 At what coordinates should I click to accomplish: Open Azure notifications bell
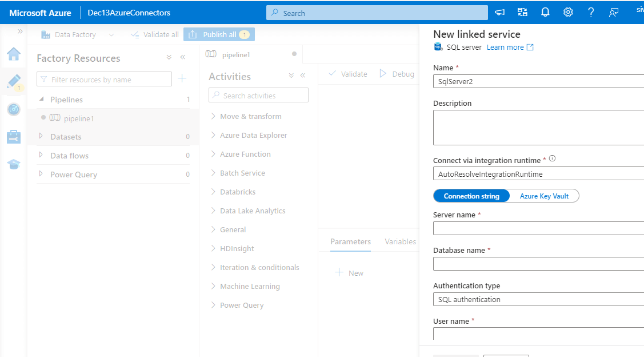pyautogui.click(x=545, y=11)
